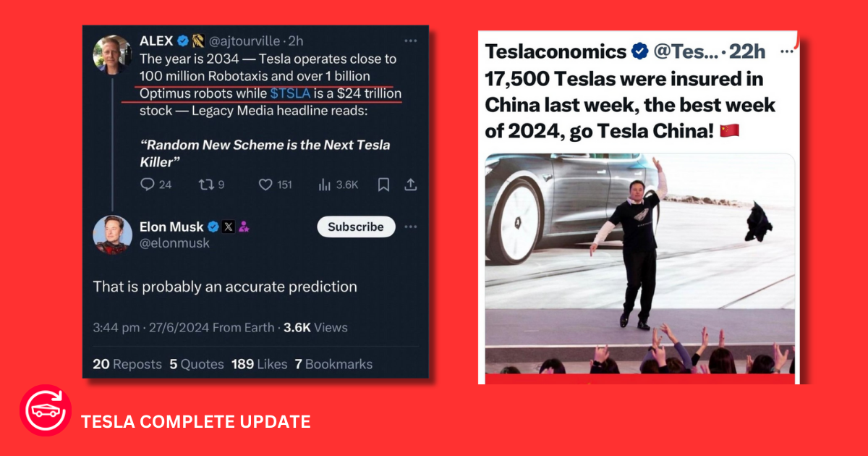This screenshot has height=456, width=868.
Task: Open the Elon Musk stage photo
Action: (x=639, y=263)
